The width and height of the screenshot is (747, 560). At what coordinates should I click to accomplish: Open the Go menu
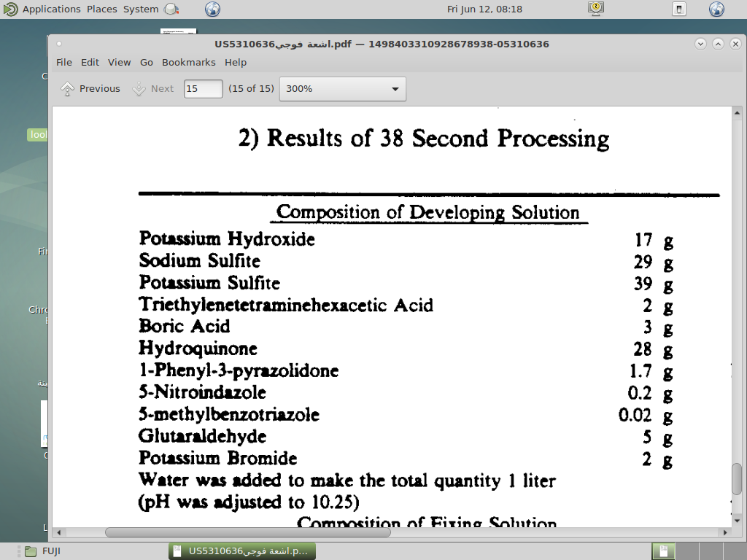(146, 63)
